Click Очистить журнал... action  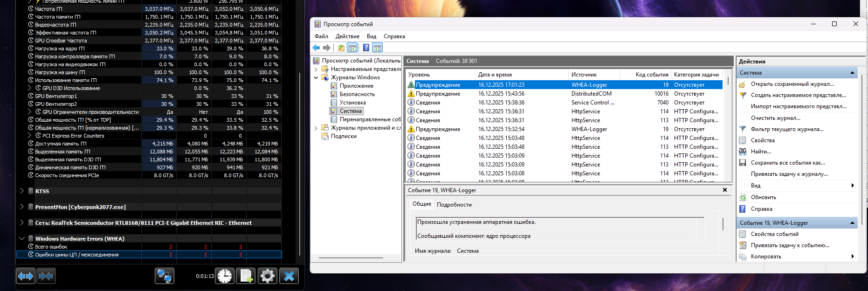point(775,118)
